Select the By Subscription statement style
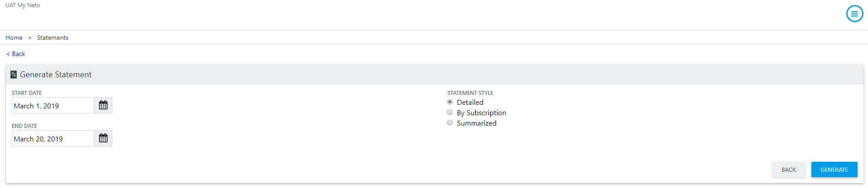The height and width of the screenshot is (188, 868). pos(450,113)
